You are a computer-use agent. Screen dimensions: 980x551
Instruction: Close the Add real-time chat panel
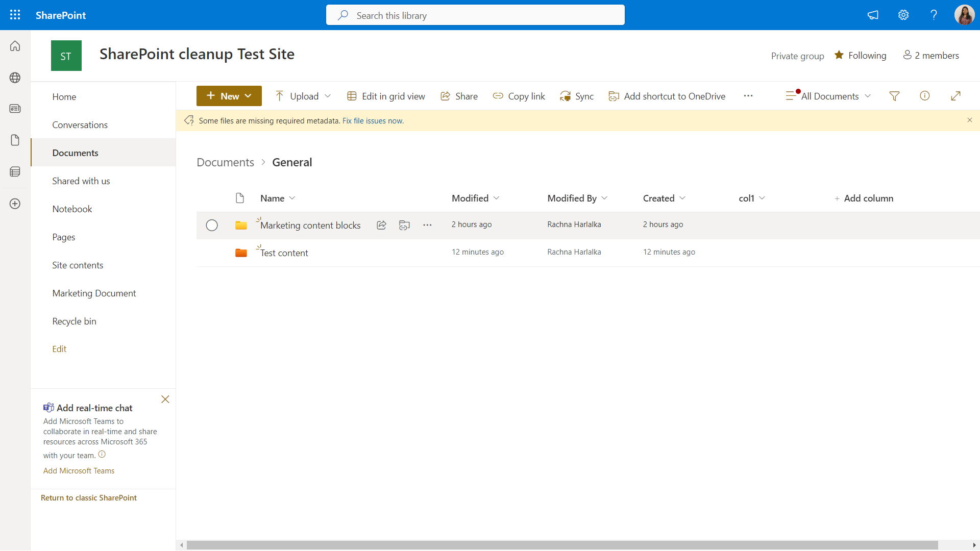(165, 399)
